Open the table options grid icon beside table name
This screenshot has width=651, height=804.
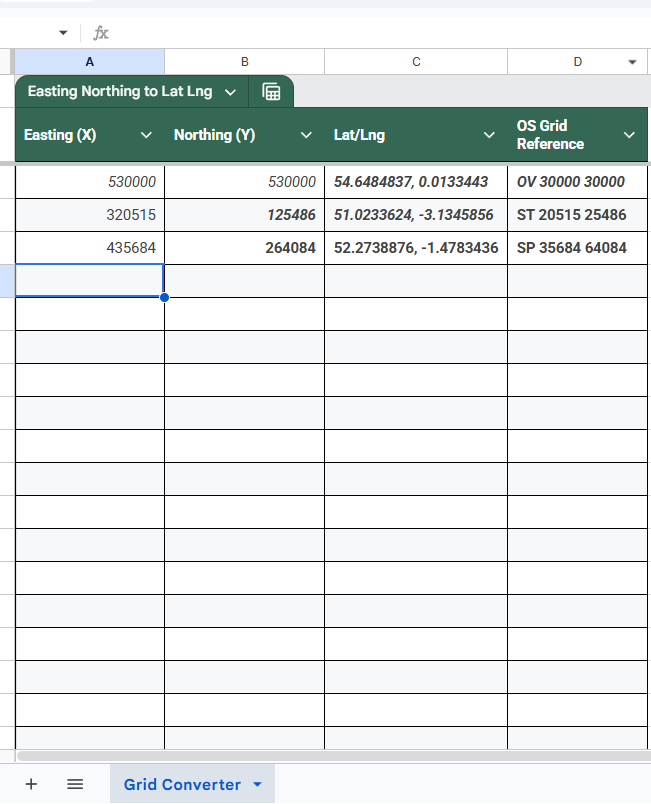(x=271, y=91)
